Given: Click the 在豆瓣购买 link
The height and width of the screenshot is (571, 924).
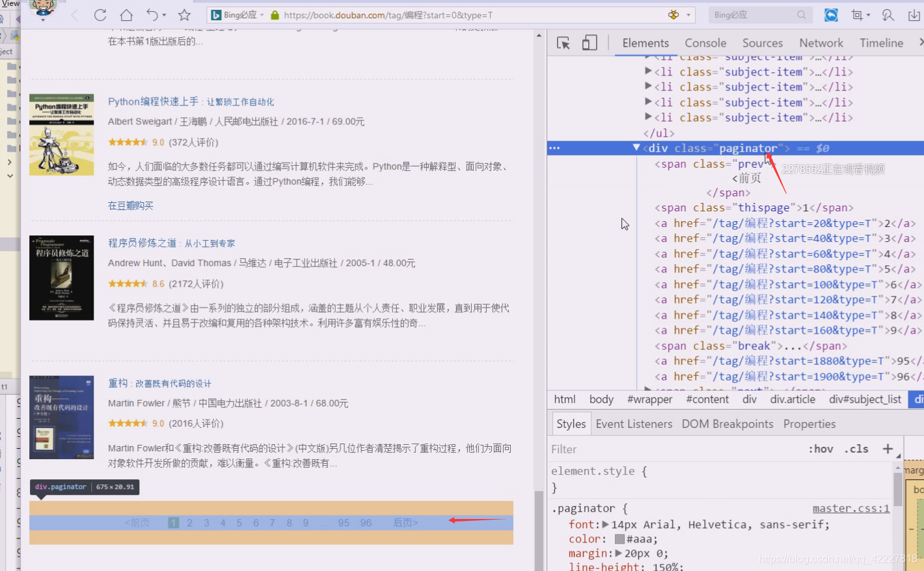Looking at the screenshot, I should pyautogui.click(x=131, y=206).
